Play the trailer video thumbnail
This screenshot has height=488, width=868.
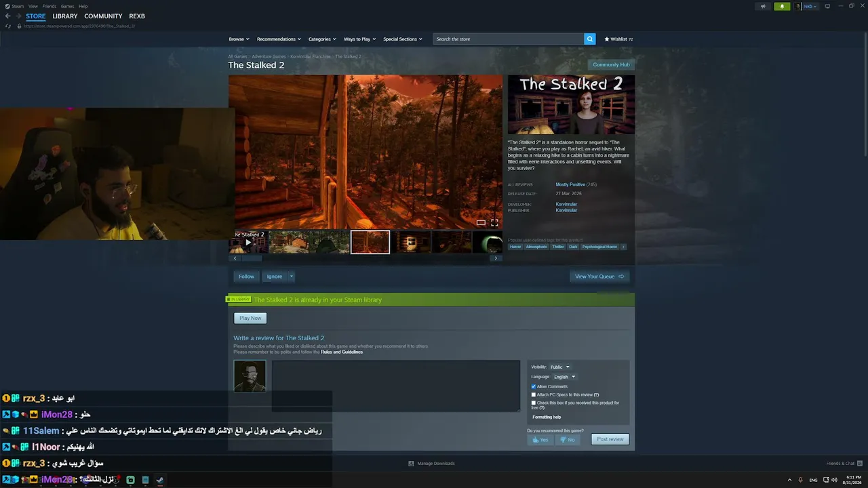click(248, 242)
